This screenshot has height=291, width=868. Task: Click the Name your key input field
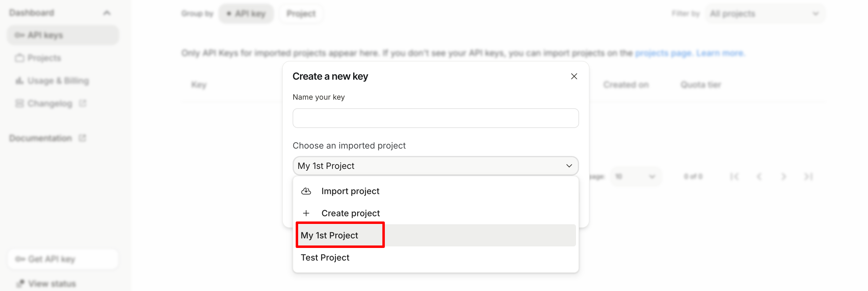pyautogui.click(x=435, y=118)
